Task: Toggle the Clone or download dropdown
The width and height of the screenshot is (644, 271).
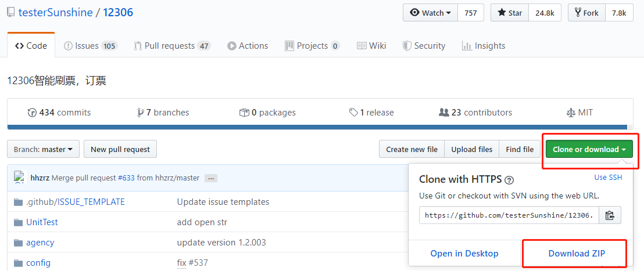Action: tap(589, 149)
